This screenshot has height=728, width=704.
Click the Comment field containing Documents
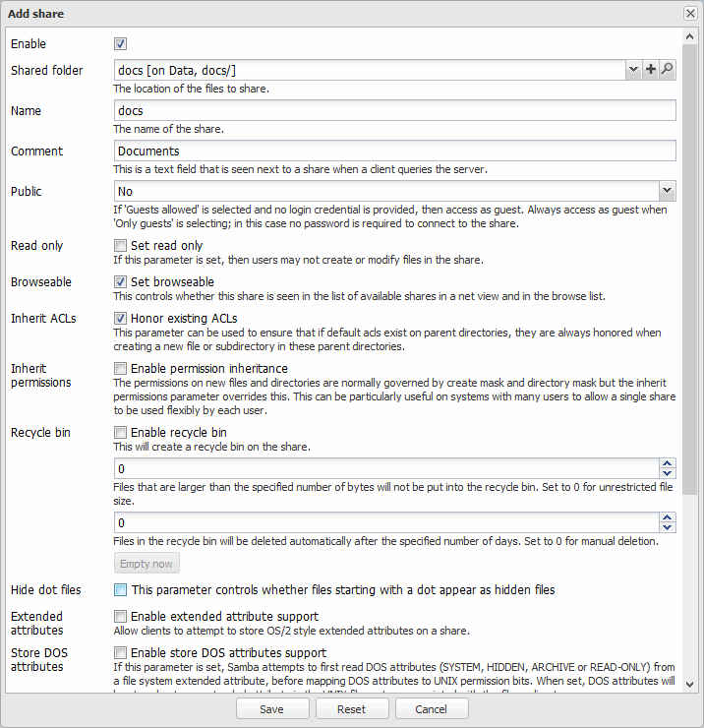pos(395,151)
